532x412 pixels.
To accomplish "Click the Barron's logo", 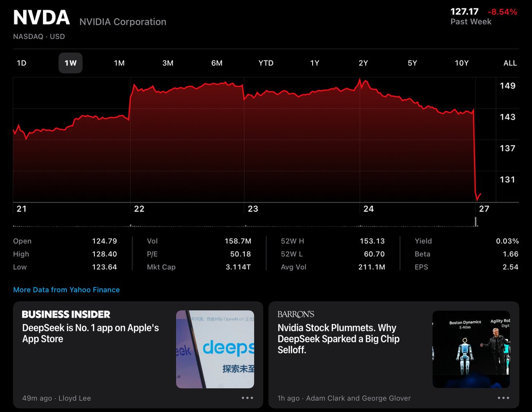I will [296, 314].
